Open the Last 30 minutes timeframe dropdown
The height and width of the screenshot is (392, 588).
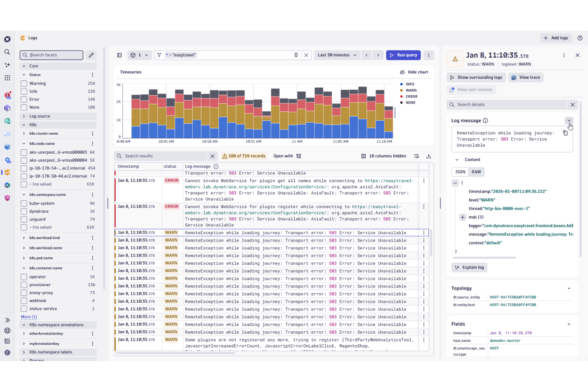point(337,55)
